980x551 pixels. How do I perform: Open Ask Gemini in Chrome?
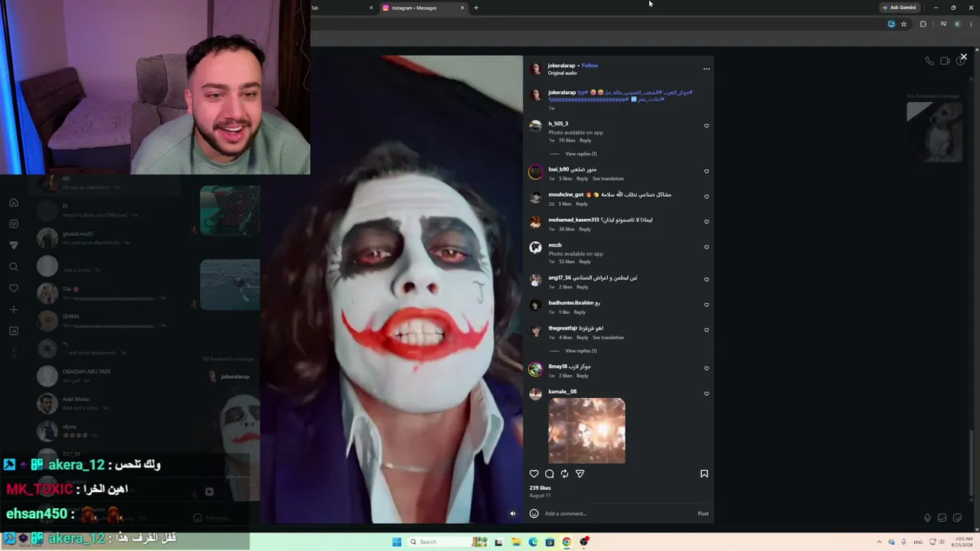pyautogui.click(x=900, y=8)
